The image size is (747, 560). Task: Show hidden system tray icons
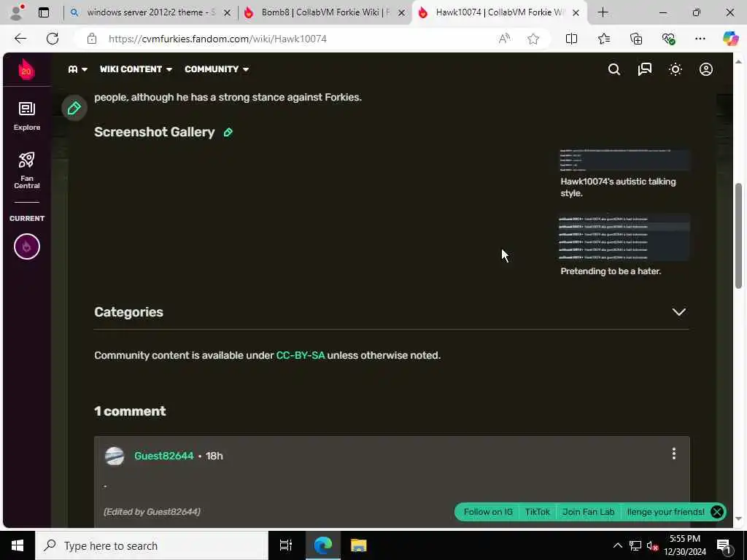click(x=617, y=545)
